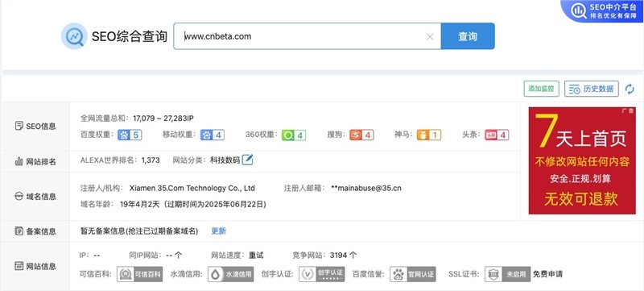Click the SEO综合查询 magnifier logo
The height and width of the screenshot is (291, 644).
[x=74, y=36]
